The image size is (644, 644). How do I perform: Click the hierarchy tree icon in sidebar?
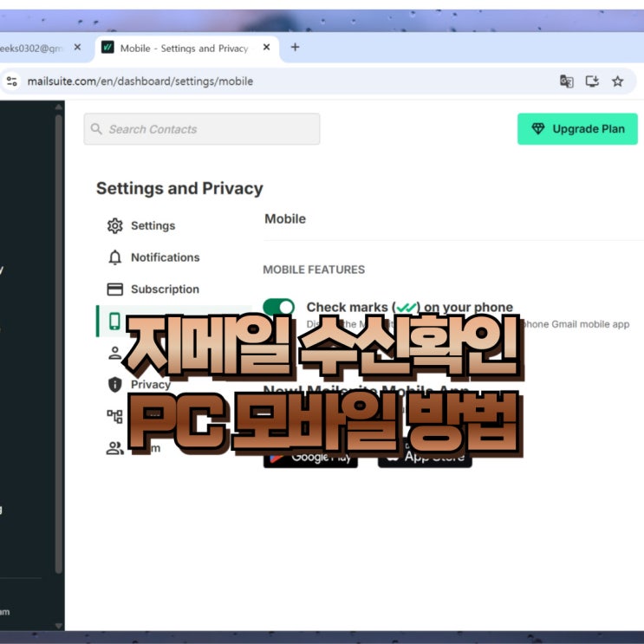114,416
